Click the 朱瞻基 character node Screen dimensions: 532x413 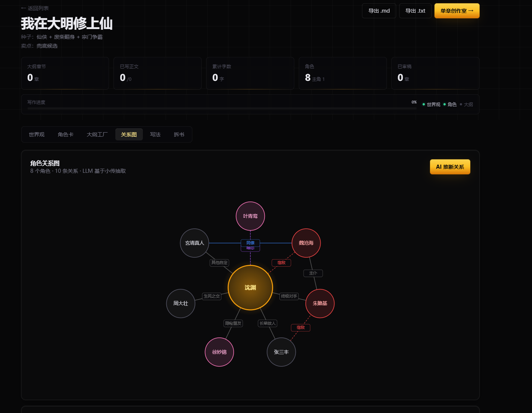coord(320,304)
